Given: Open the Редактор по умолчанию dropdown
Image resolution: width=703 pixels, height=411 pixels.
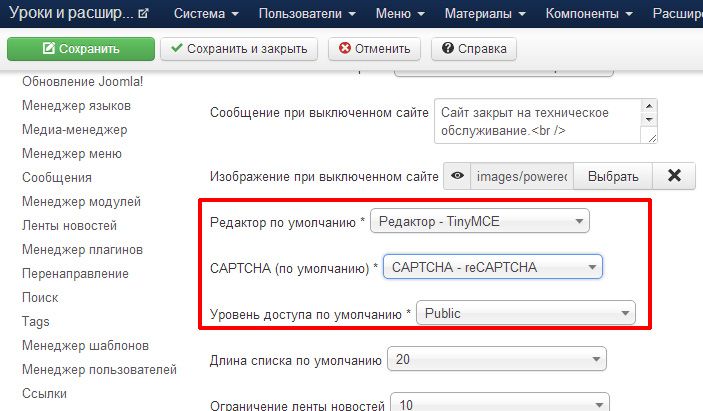Looking at the screenshot, I should (479, 221).
